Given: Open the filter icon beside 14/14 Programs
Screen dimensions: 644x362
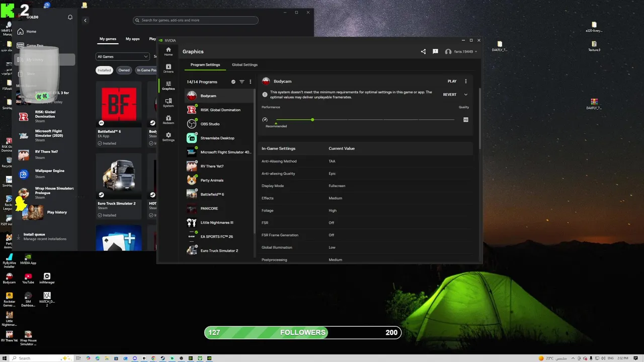Looking at the screenshot, I should tap(242, 81).
